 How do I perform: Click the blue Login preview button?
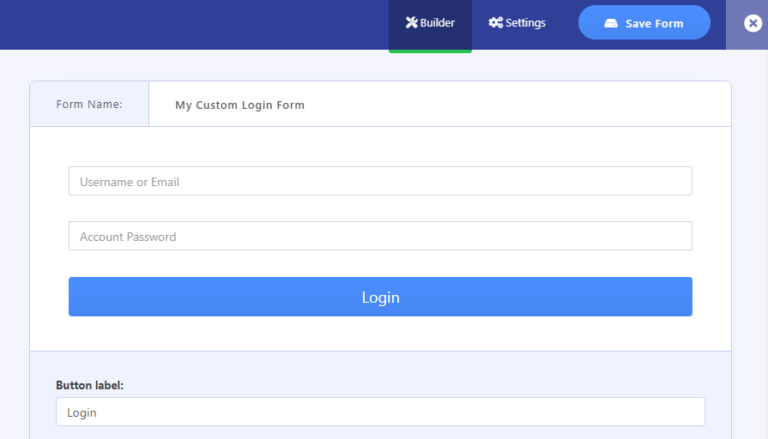(380, 297)
